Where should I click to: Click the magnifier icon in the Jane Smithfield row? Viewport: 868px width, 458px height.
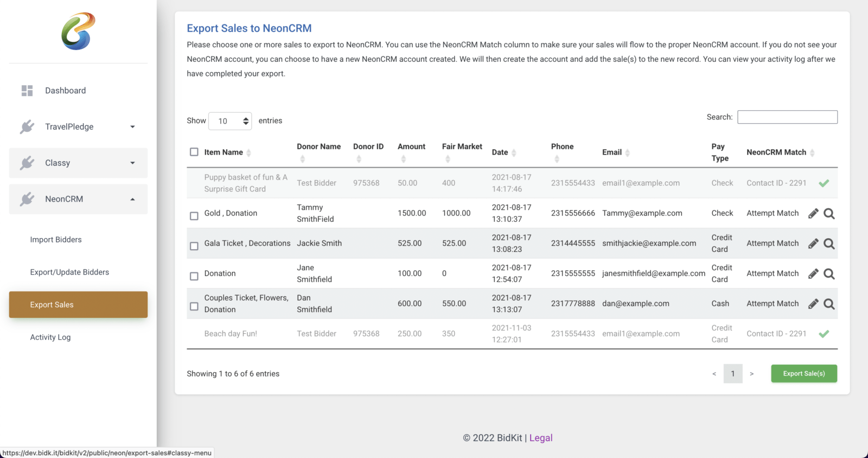(x=829, y=274)
